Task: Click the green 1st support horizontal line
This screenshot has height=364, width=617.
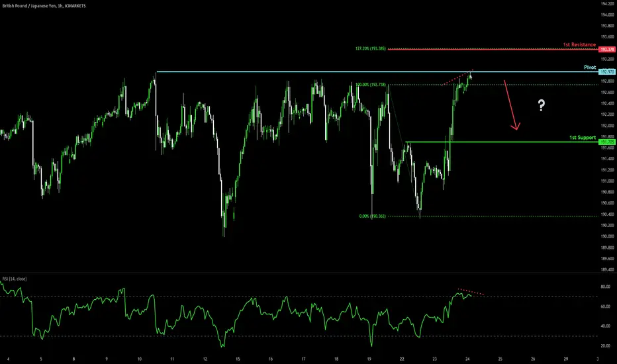Action: click(x=502, y=142)
